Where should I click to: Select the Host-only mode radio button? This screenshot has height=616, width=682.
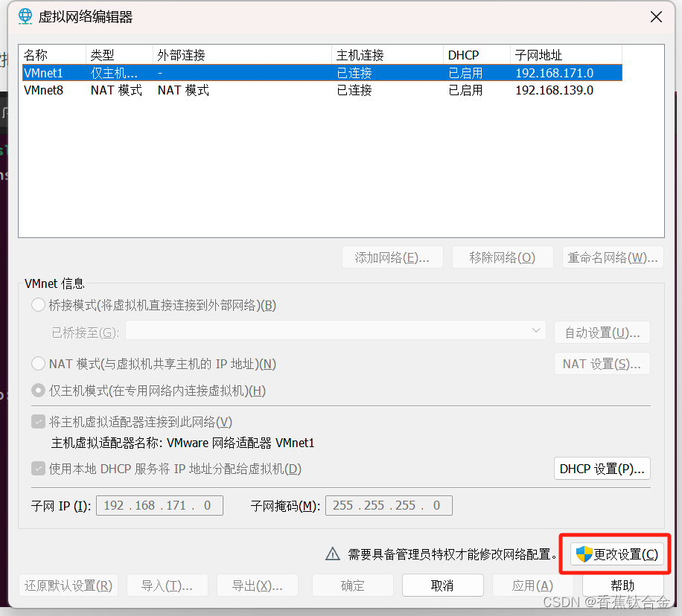(38, 391)
